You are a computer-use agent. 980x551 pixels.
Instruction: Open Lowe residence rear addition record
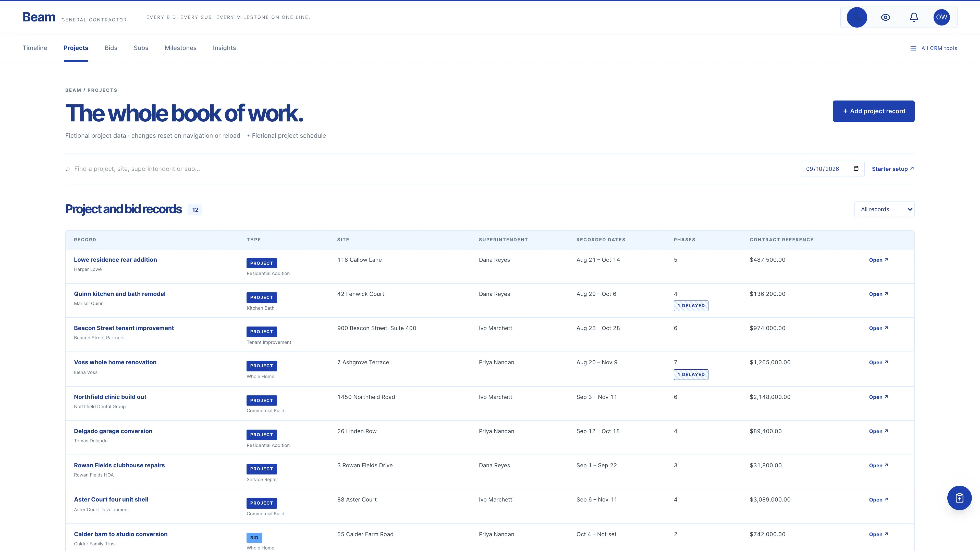115,260
